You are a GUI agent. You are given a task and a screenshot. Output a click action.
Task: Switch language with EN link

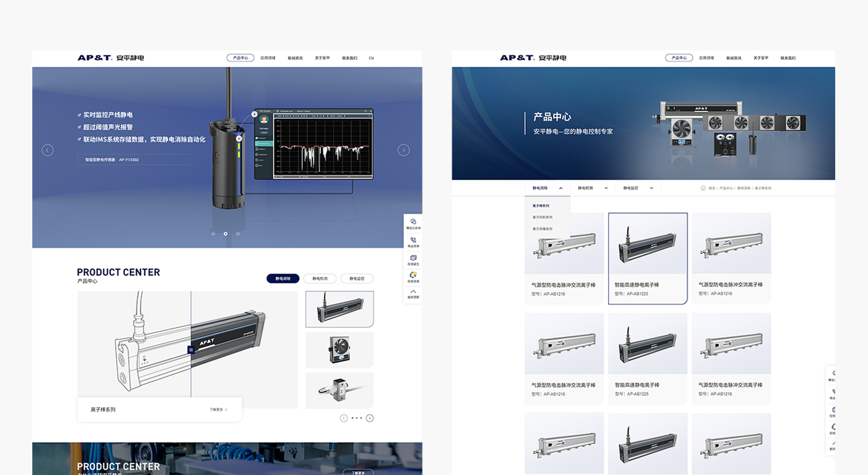[x=371, y=58]
